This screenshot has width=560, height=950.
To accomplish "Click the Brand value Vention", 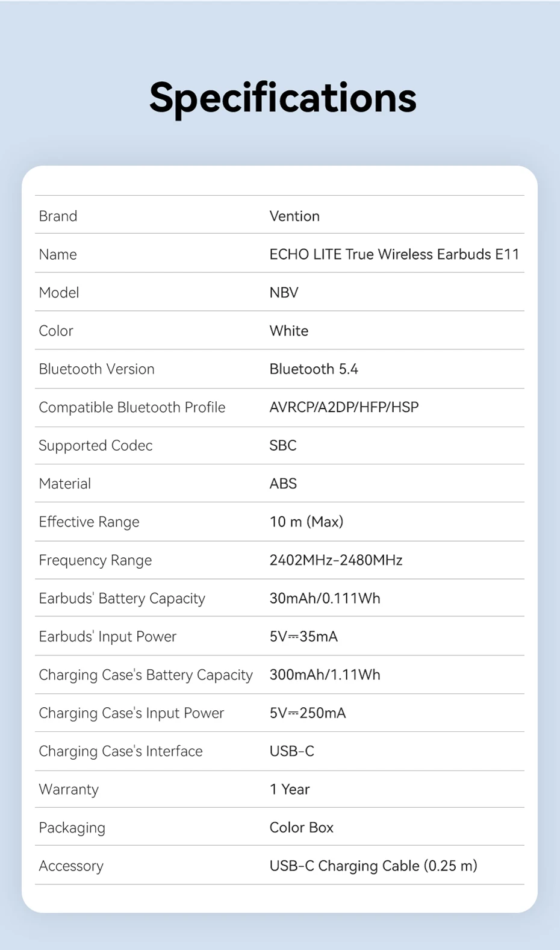I will (294, 216).
